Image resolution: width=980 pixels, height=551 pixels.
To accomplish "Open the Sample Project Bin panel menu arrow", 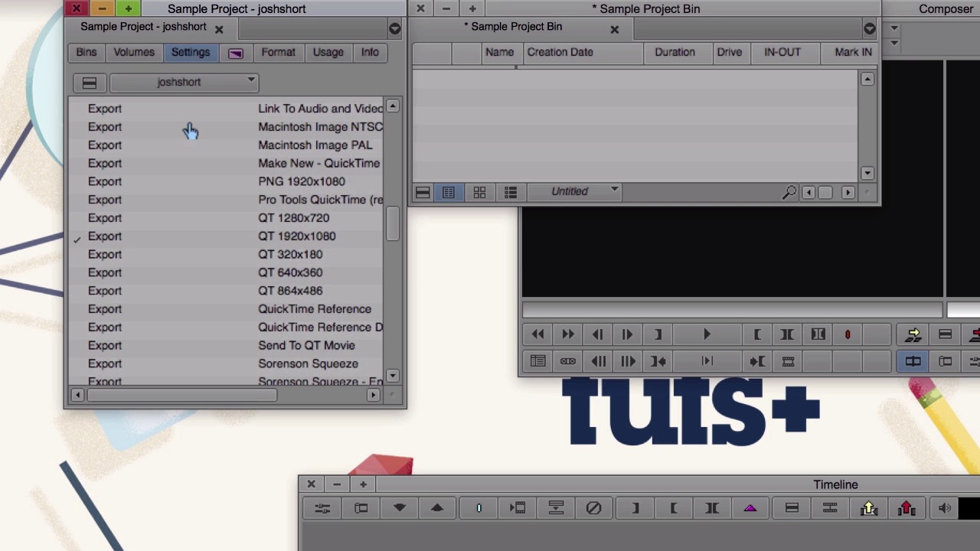I will [869, 28].
